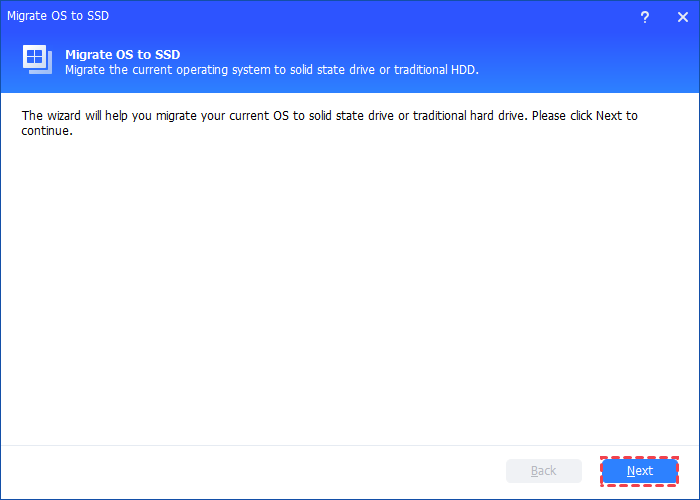Click empty space in the blue header banner
This screenshot has height=500, width=700.
(600, 62)
